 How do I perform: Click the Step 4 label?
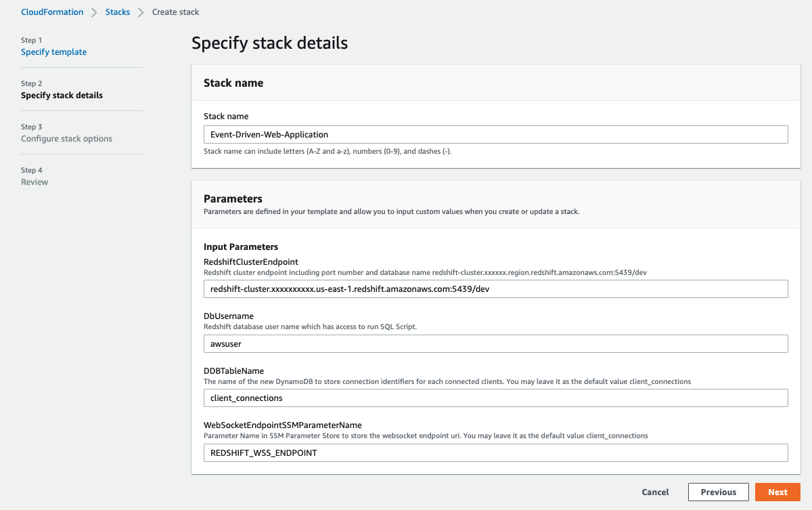32,171
